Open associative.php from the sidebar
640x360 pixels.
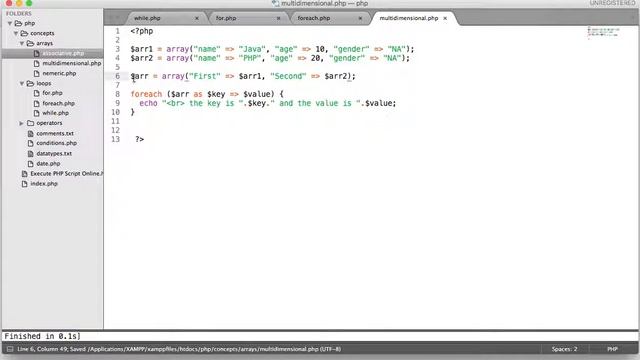(63, 53)
